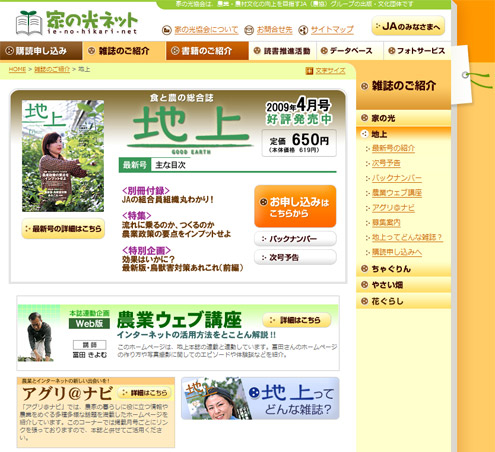Click 定価 650円 price box
495x452 pixels.
[299, 143]
